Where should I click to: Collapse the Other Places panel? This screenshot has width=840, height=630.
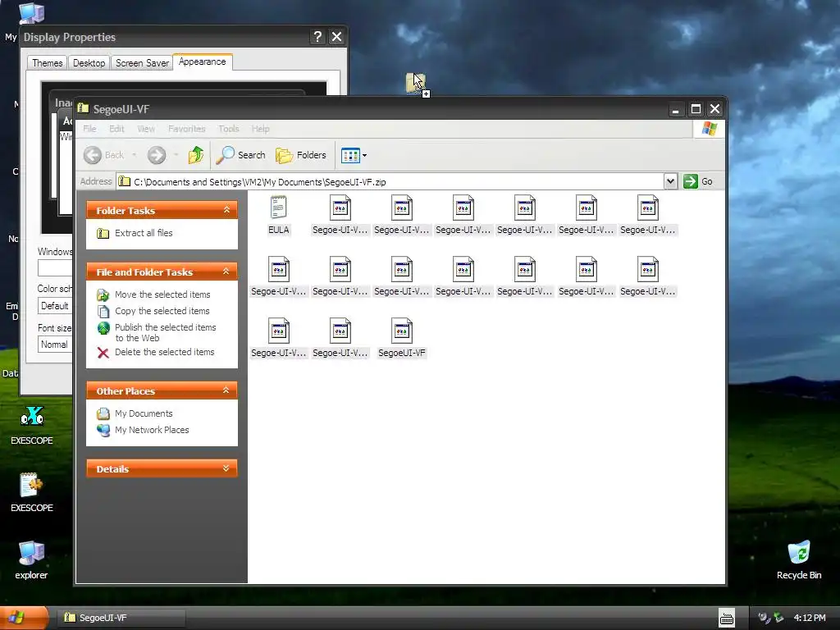(x=226, y=390)
